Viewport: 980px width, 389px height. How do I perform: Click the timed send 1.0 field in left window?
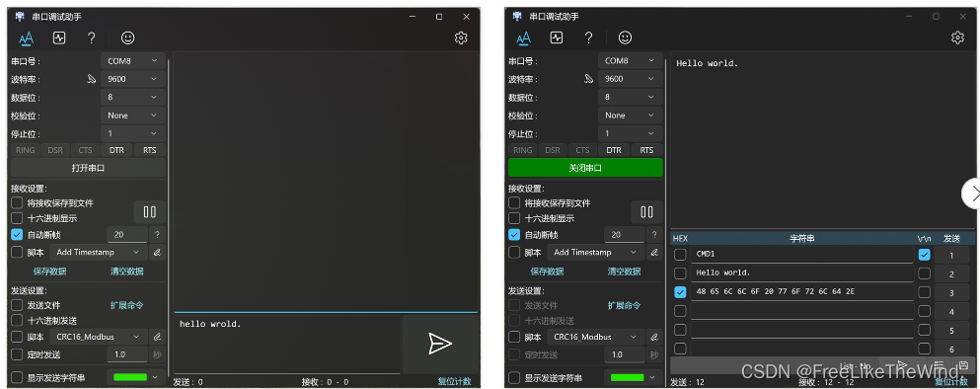[x=127, y=354]
